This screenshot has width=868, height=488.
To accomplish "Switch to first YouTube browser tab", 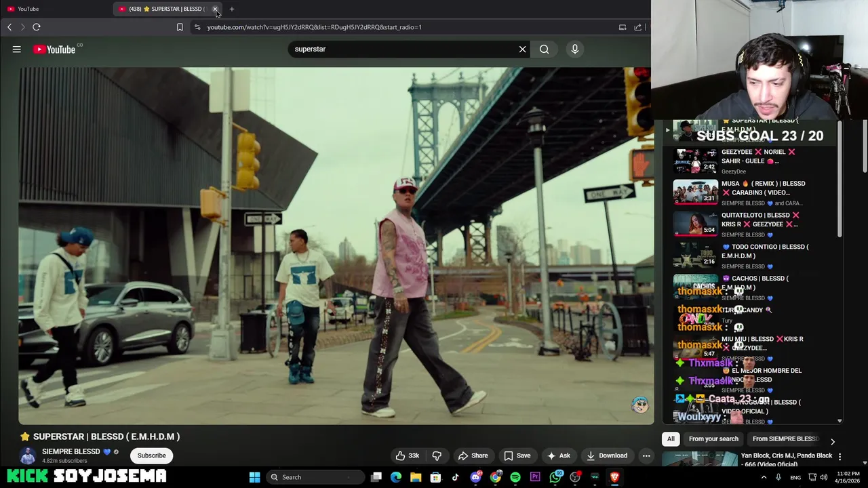I will [56, 9].
